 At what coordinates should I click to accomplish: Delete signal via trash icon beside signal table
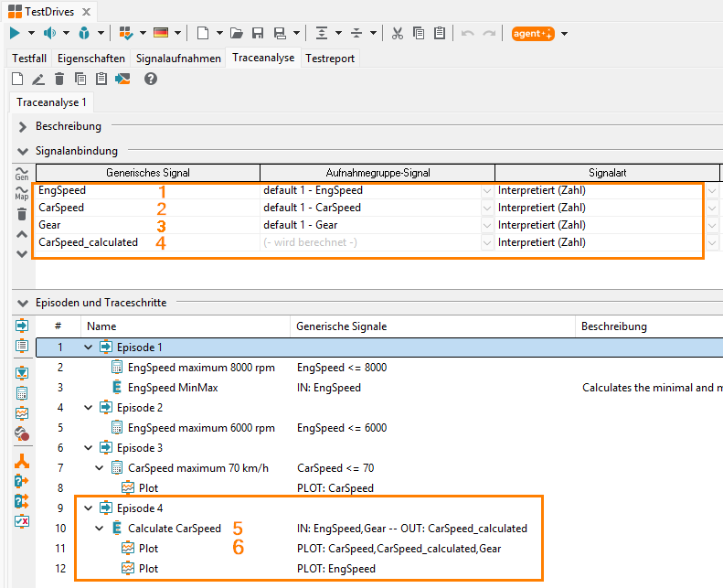22,214
